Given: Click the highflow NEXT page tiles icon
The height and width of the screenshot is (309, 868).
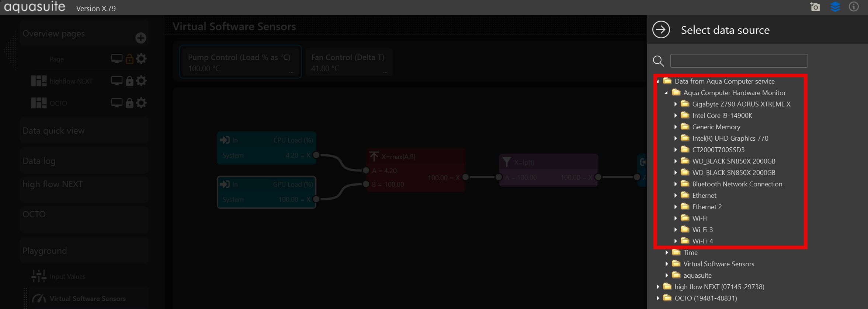Looking at the screenshot, I should point(39,81).
